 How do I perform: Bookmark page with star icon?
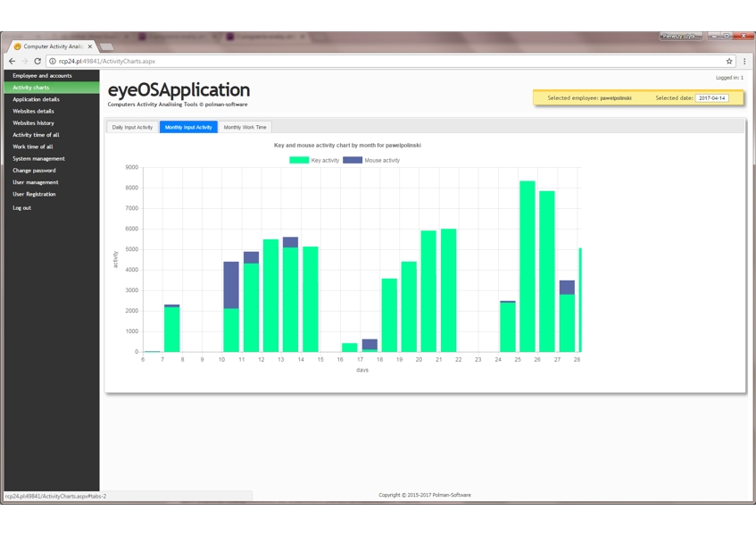tap(729, 62)
